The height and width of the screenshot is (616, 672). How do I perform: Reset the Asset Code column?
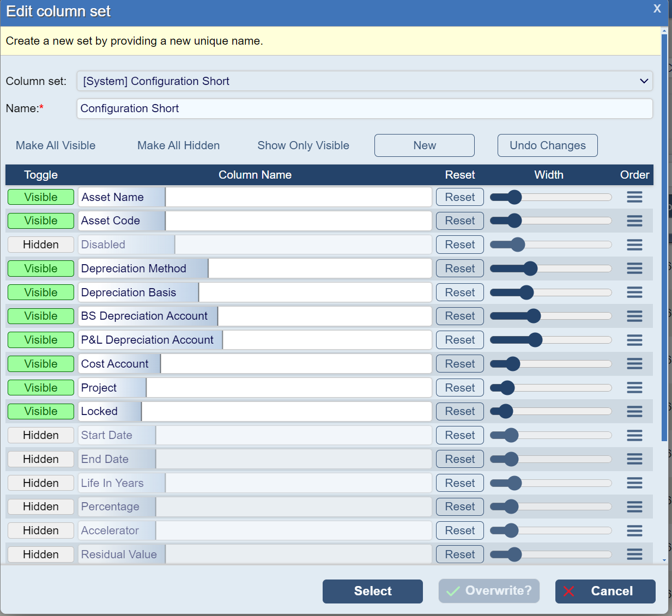[459, 221]
